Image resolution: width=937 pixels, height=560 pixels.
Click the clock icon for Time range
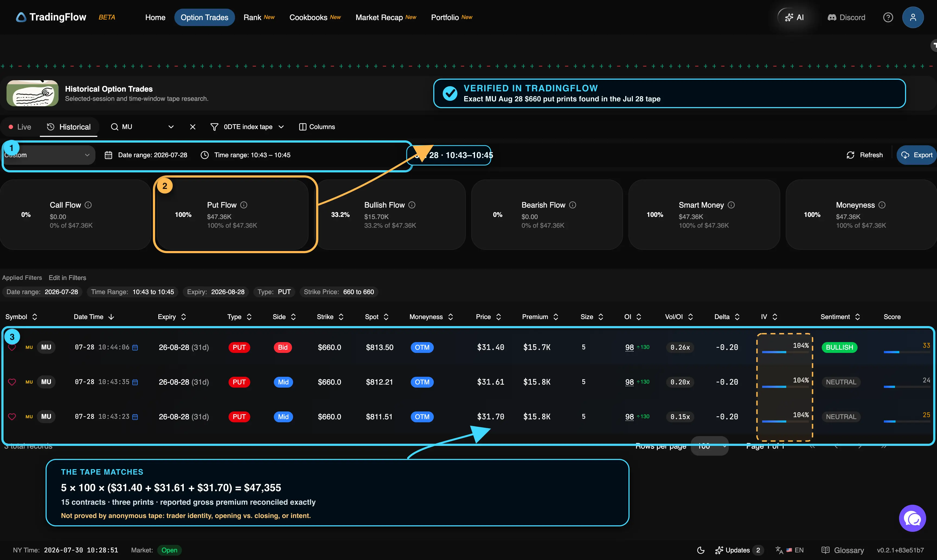pyautogui.click(x=204, y=155)
